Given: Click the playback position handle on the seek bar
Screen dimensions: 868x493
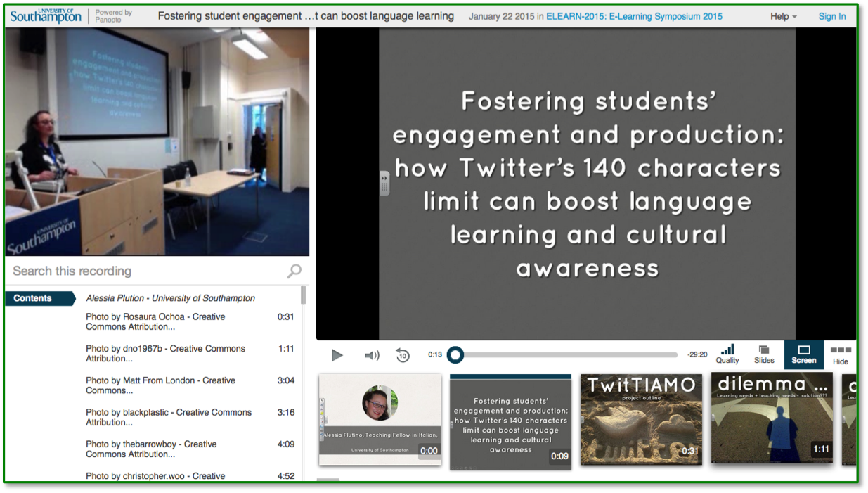Looking at the screenshot, I should click(455, 355).
